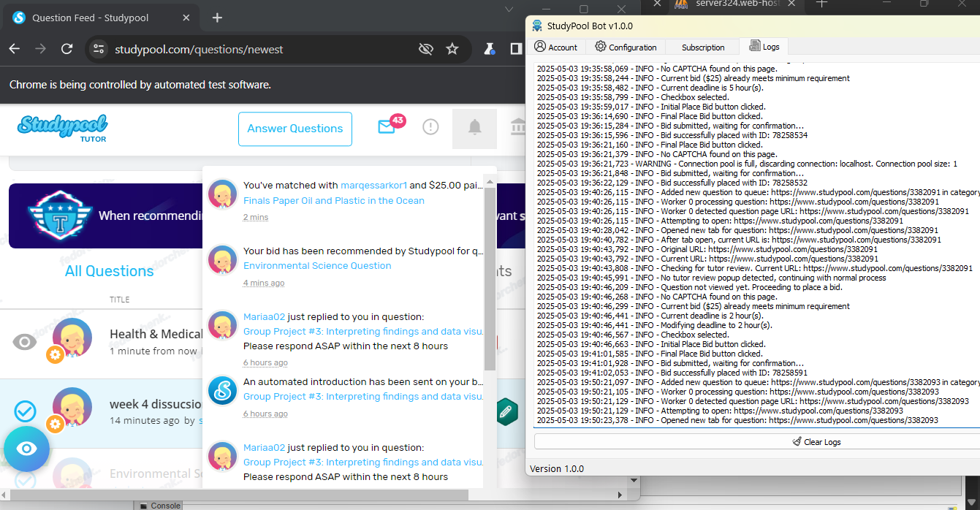Toggle the grey eye on Health & Medical row
This screenshot has height=510, width=980.
(25, 341)
